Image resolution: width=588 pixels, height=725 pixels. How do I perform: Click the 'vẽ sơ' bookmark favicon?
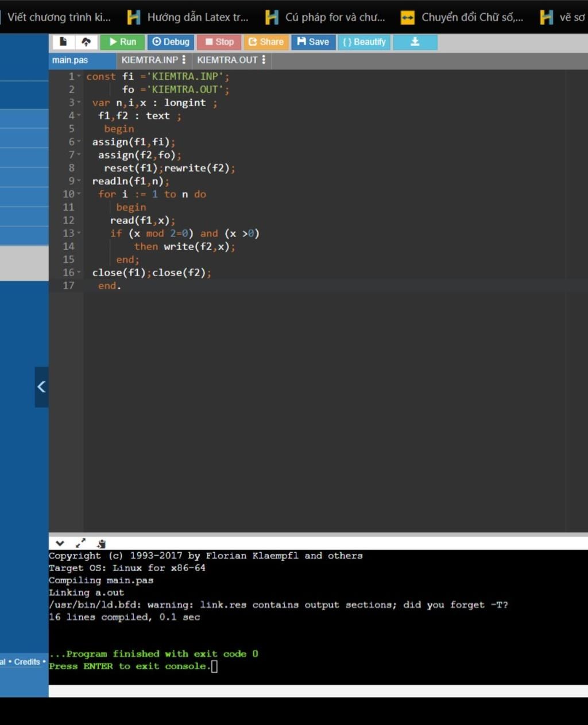(x=547, y=18)
